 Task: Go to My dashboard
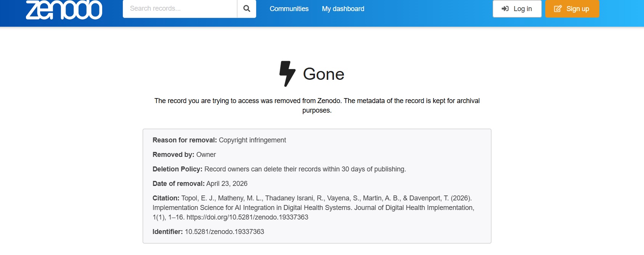pyautogui.click(x=343, y=9)
